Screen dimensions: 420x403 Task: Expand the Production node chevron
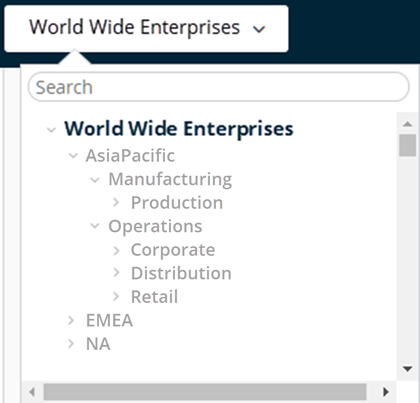(x=116, y=202)
